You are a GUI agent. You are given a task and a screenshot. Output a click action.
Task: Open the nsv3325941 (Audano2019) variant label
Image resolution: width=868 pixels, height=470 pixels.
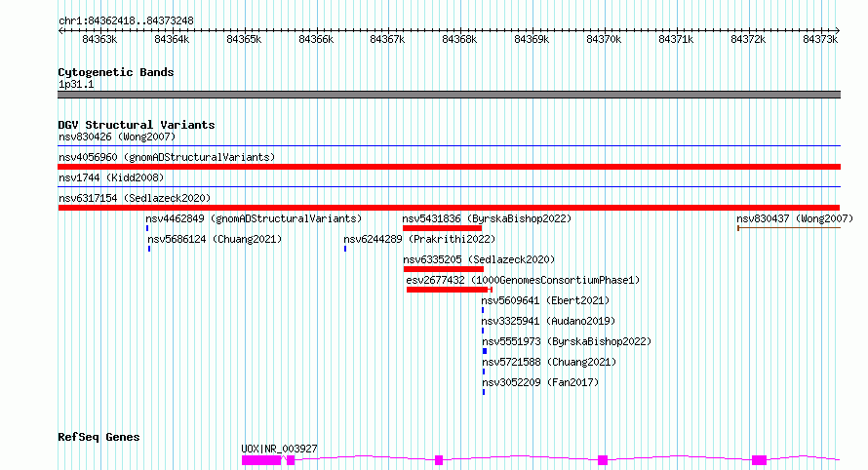coord(548,321)
